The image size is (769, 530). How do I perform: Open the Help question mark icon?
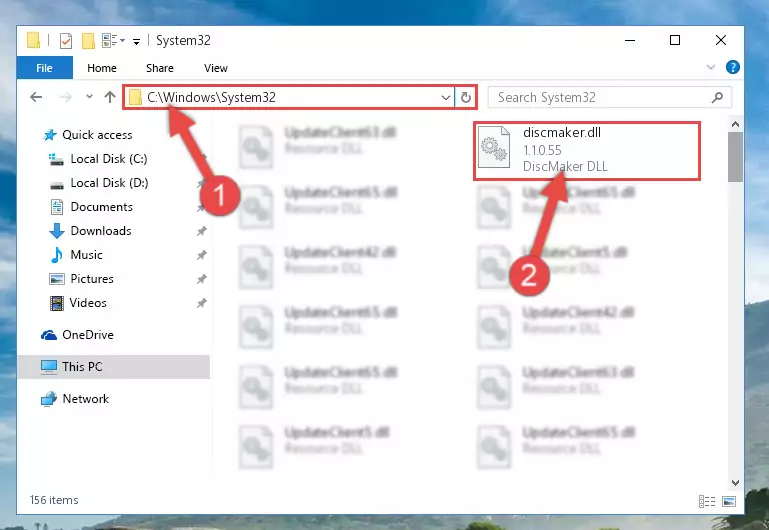[x=733, y=67]
